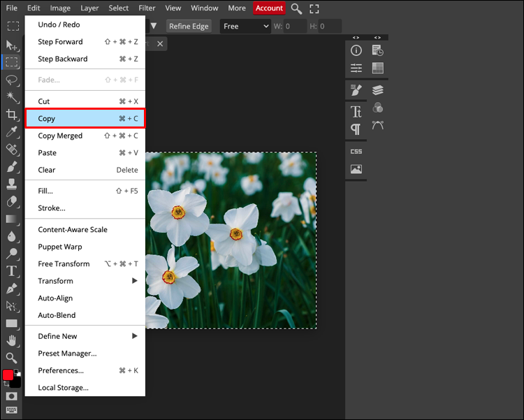Select the Magic Wand tool
Viewport: 524px width, 420px height.
click(12, 96)
